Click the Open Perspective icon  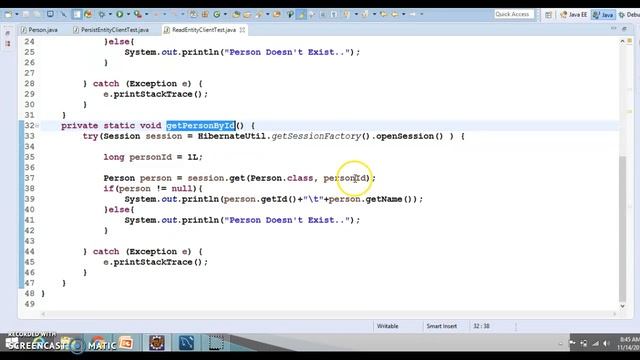(549, 15)
